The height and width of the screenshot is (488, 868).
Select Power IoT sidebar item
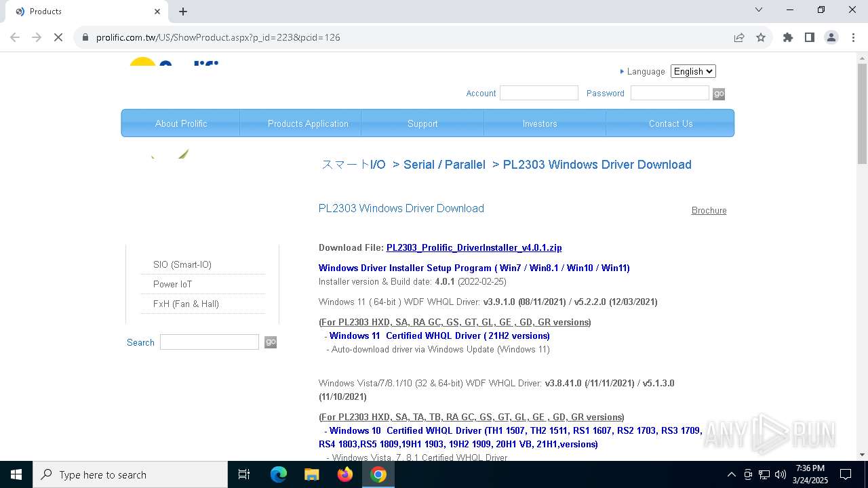tap(172, 284)
